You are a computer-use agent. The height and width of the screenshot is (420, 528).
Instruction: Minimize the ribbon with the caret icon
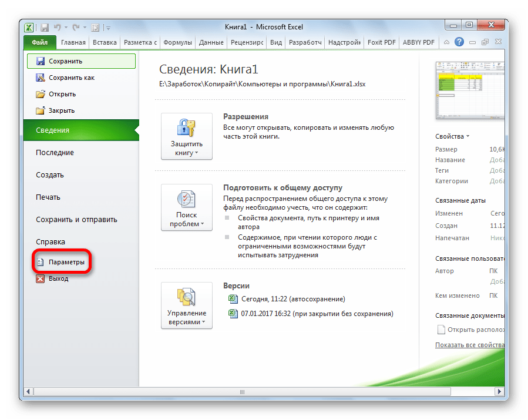coord(446,42)
